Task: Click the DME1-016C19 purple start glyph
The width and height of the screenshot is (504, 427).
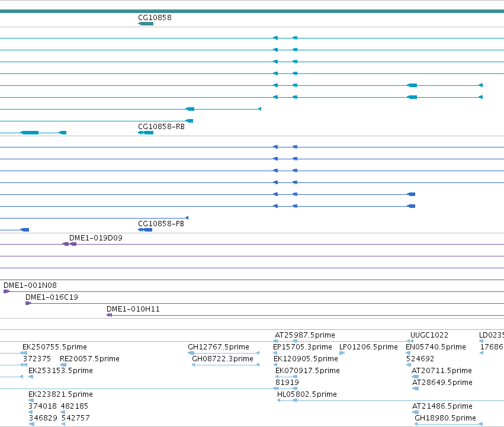Action: (x=28, y=303)
